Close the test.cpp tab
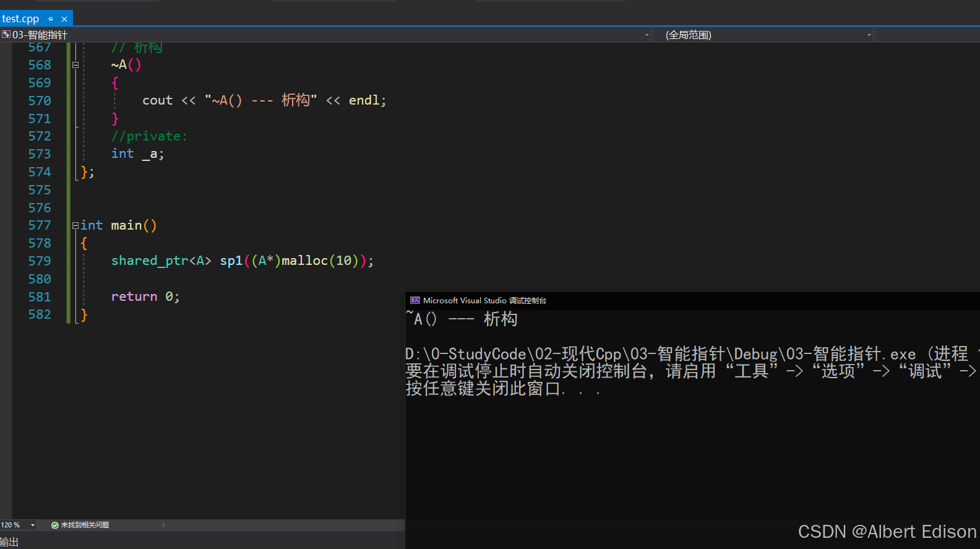The height and width of the screenshot is (549, 980). (x=64, y=19)
